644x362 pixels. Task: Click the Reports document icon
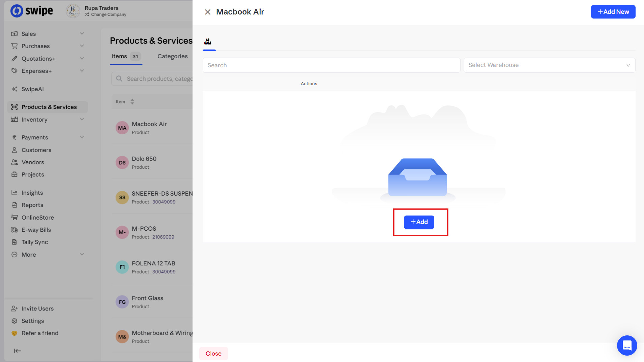tap(14, 205)
